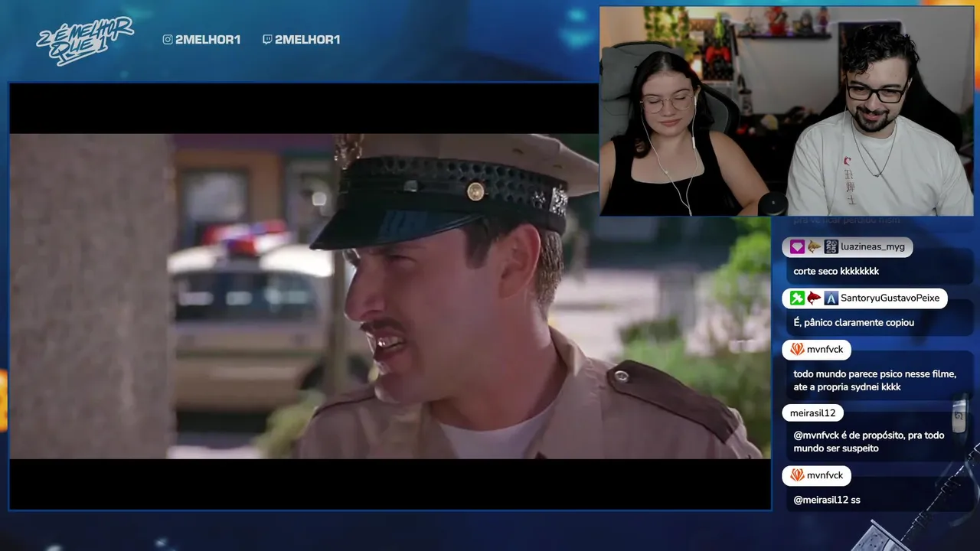This screenshot has width=980, height=551.
Task: Open the Instagram handle 2MELHOR1 text
Action: point(207,40)
